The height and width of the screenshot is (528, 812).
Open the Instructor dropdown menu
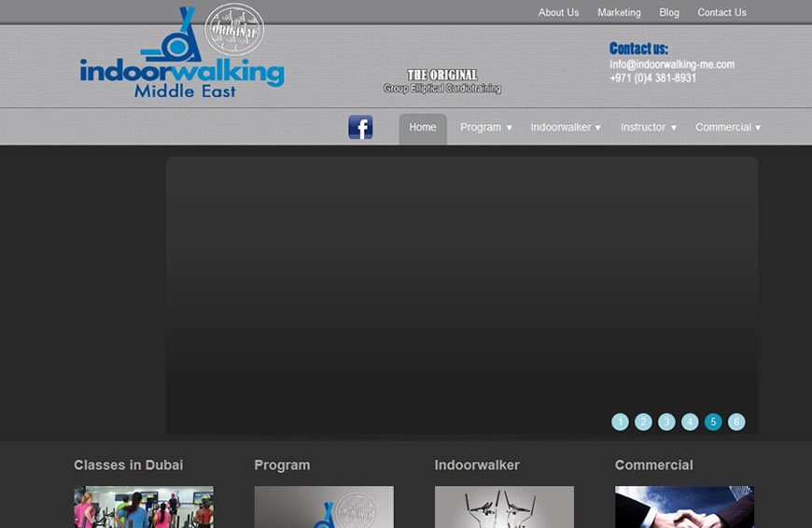click(x=649, y=128)
